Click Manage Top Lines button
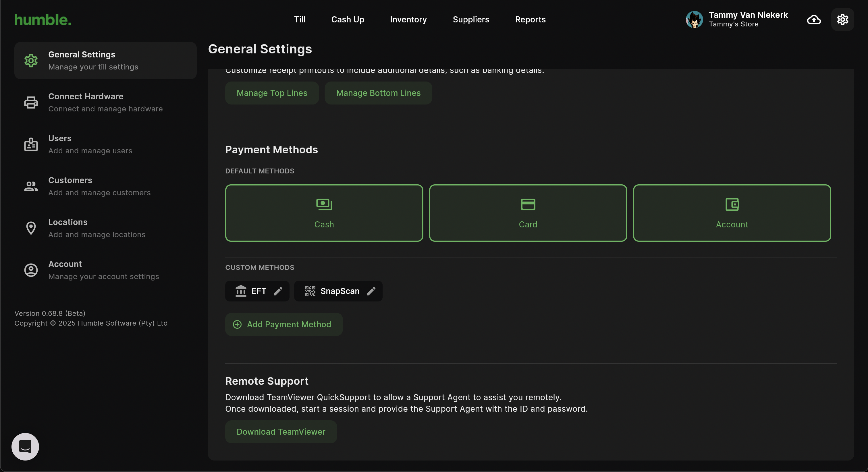The height and width of the screenshot is (472, 868). [x=272, y=93]
